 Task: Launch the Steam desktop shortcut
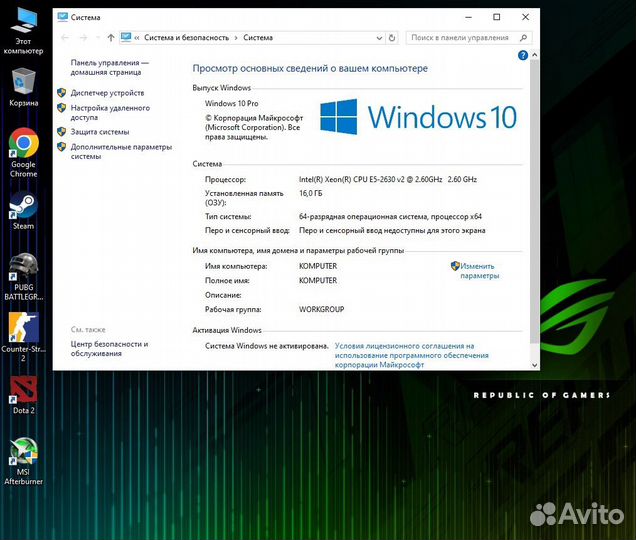coord(24,212)
